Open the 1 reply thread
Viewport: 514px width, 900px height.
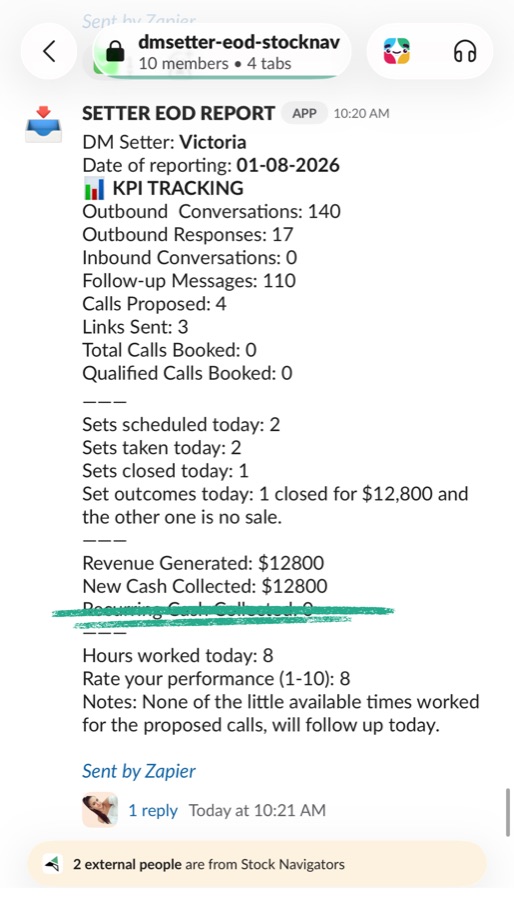tap(153, 810)
